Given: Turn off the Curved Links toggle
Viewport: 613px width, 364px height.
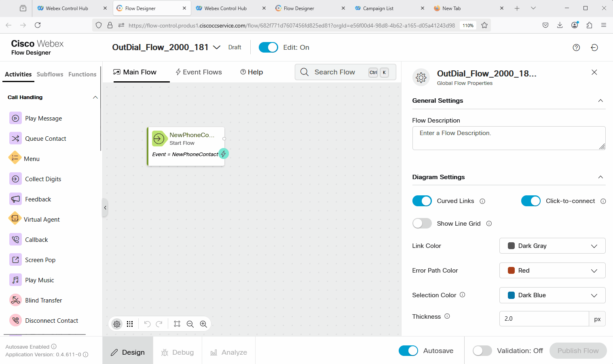Looking at the screenshot, I should coord(422,201).
